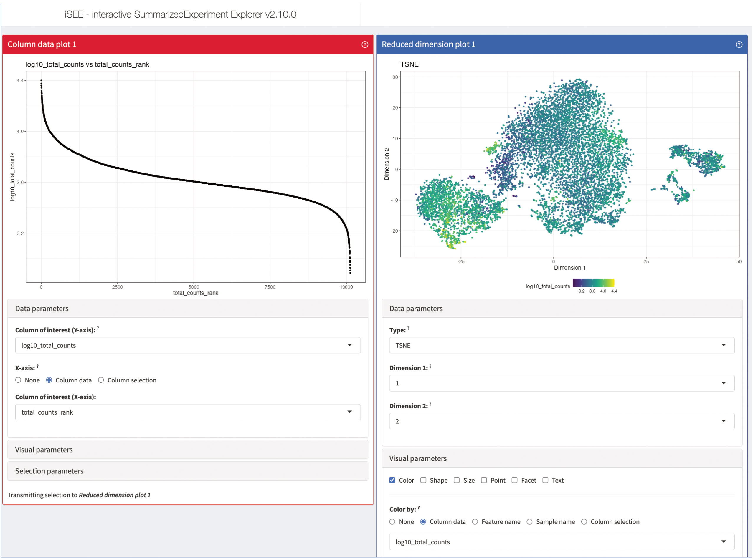Enable the Shape checkbox
This screenshot has height=560, width=753.
[423, 480]
